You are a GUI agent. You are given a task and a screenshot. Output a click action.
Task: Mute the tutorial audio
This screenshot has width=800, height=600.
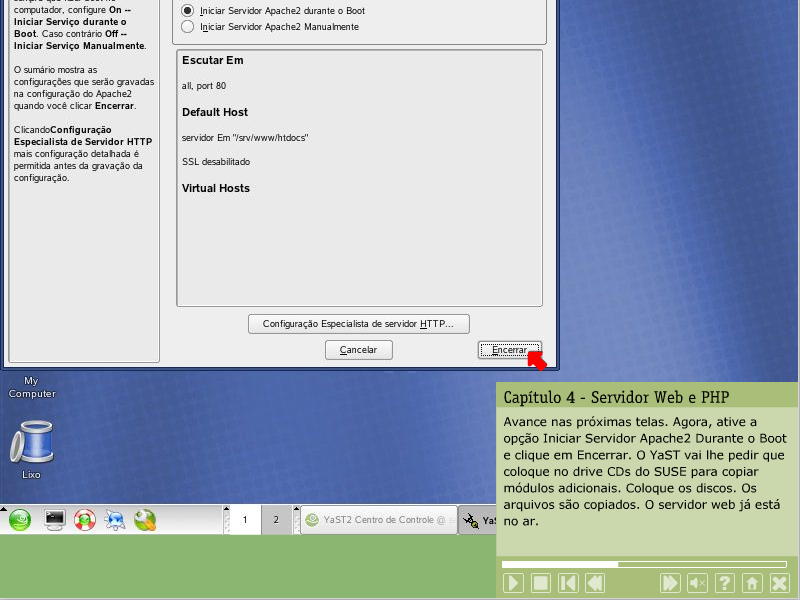[698, 582]
